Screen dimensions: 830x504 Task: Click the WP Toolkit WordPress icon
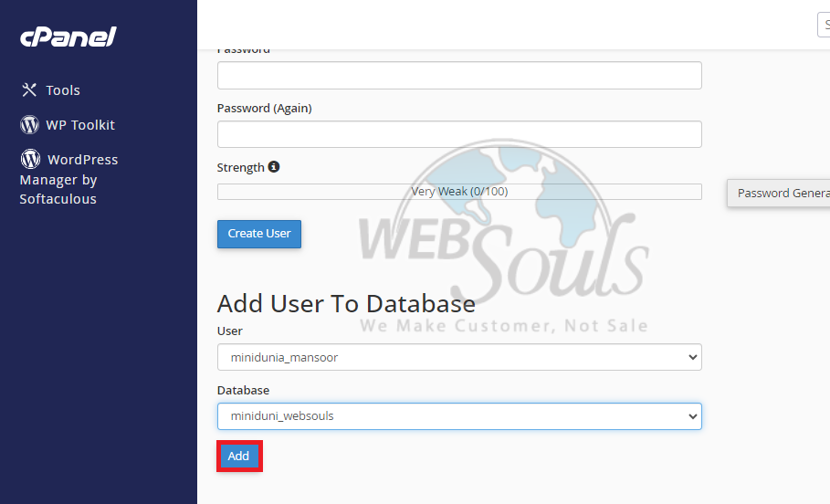[x=29, y=125]
